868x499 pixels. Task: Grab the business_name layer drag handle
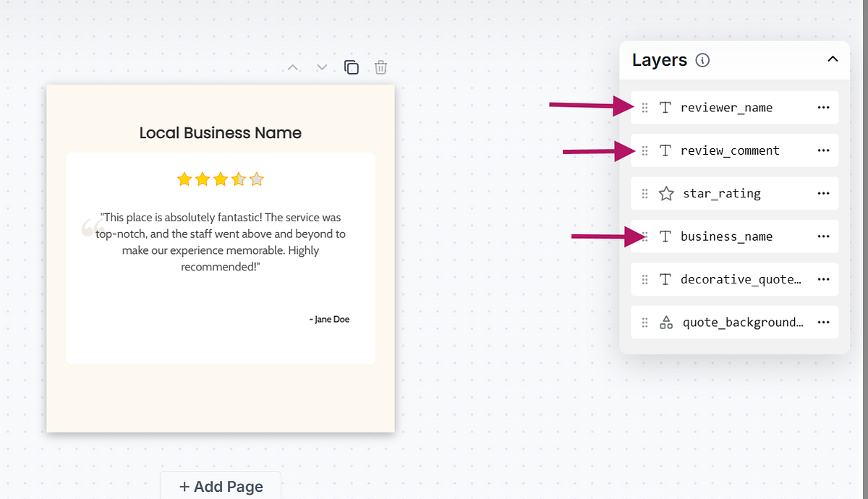[645, 236]
